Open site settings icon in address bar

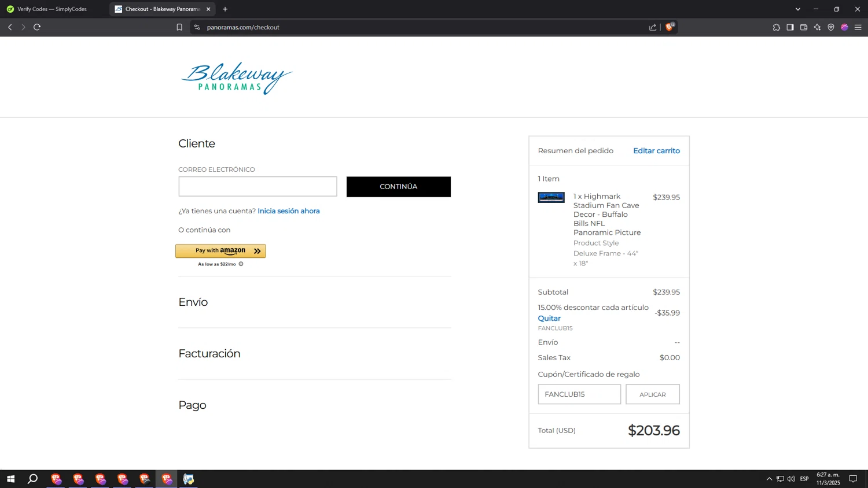[x=197, y=27]
